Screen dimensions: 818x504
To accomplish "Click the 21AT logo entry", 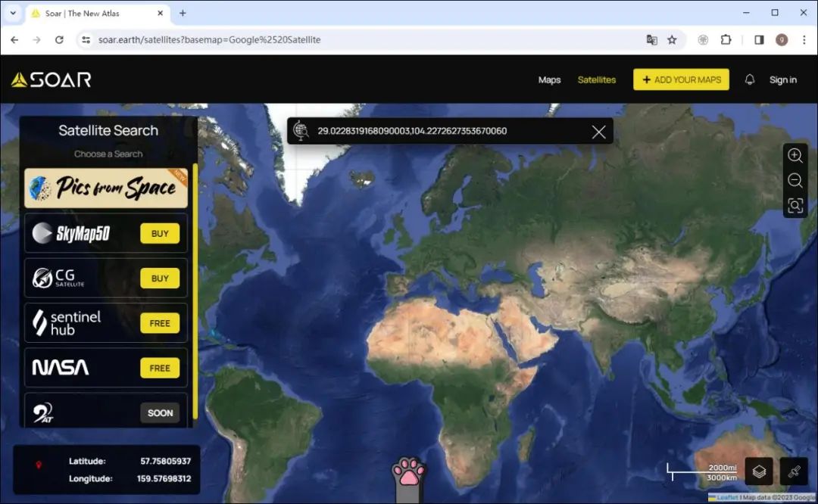I will click(x=43, y=412).
